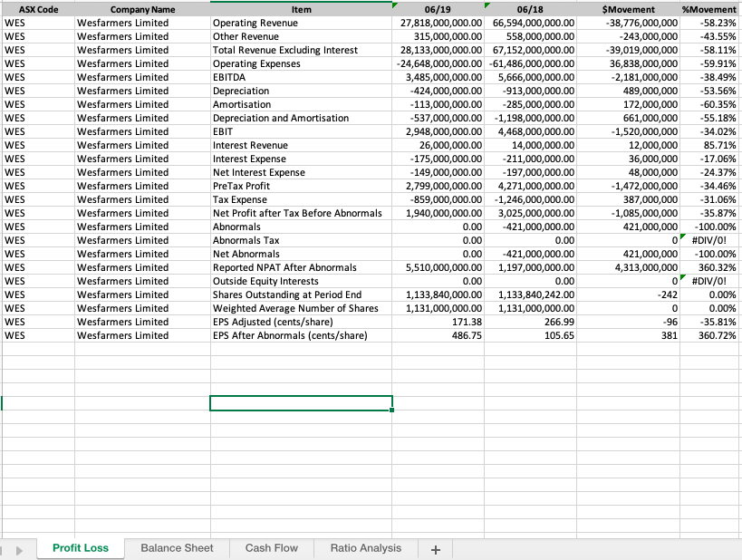The image size is (742, 560).
Task: Click the 486.75 EPS value
Action: click(438, 335)
